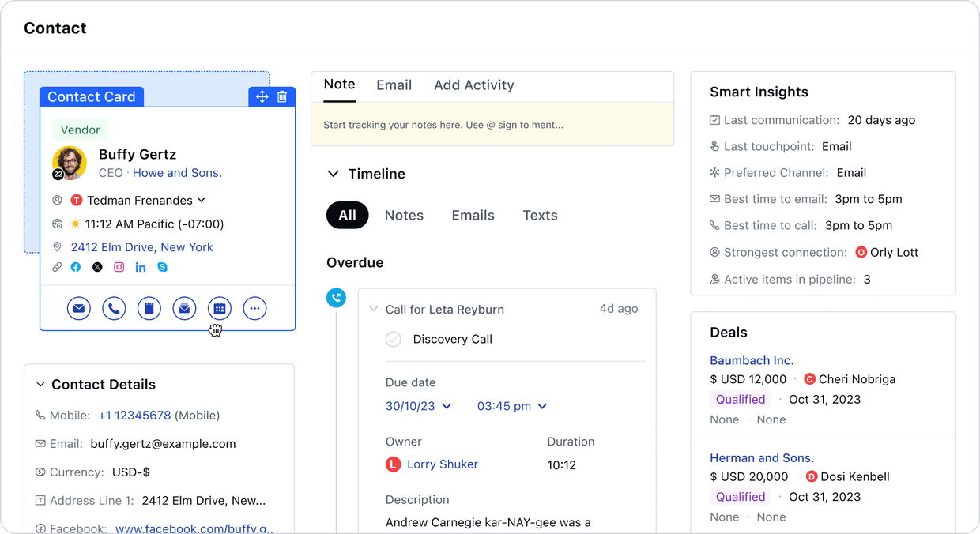This screenshot has width=980, height=534.
Task: Expand the Tedman Frenandes owner dropdown
Action: pyautogui.click(x=202, y=200)
